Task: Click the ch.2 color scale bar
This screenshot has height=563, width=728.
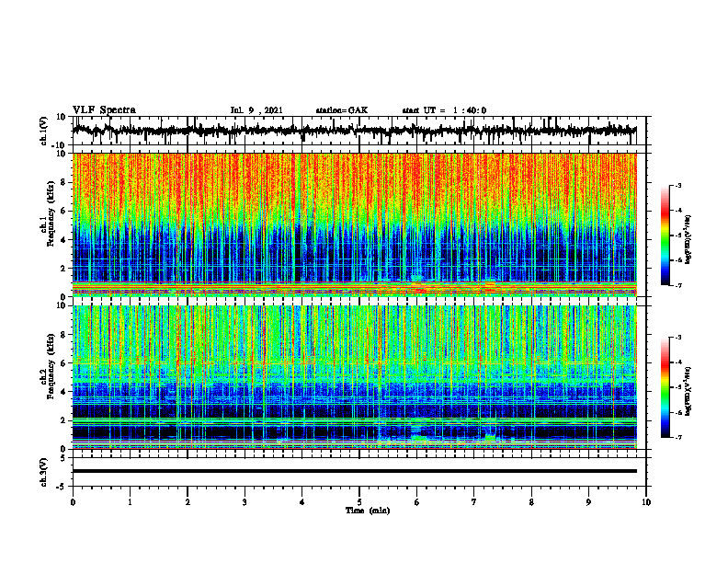Action: 665,387
